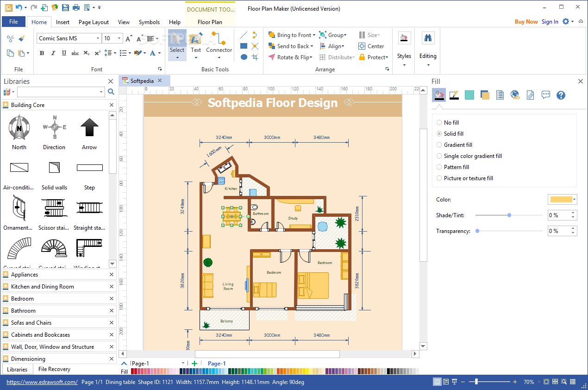The image size is (588, 390).
Task: Apply Italic formatting
Action: [x=53, y=53]
